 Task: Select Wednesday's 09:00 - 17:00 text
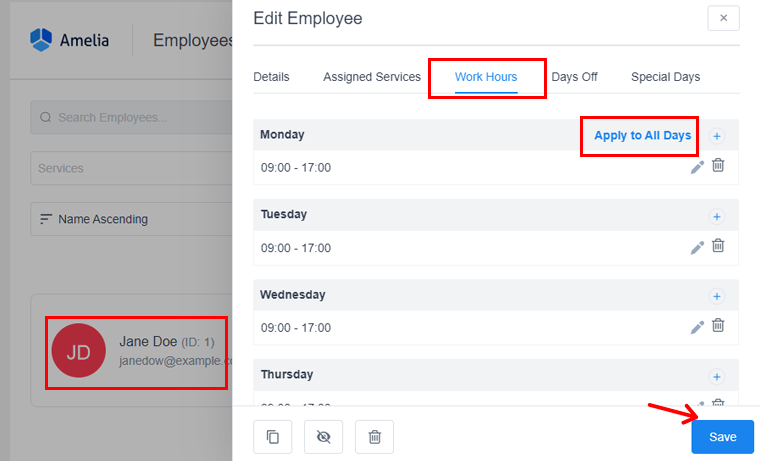pos(296,328)
